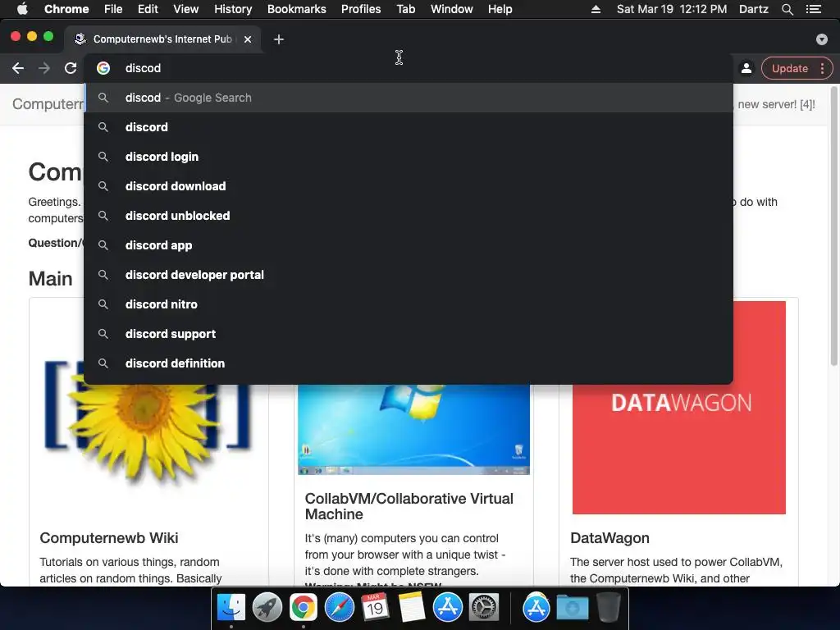Select 'discord unblocked' suggestion
Viewport: 840px width, 630px height.
point(409,216)
